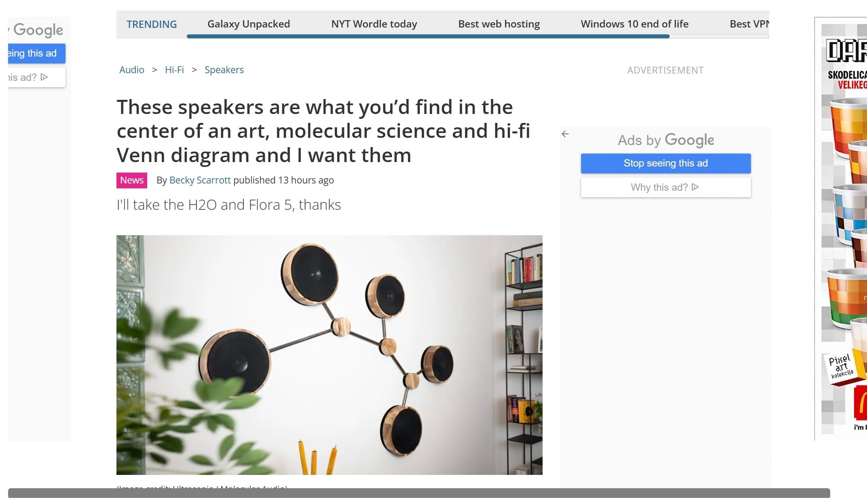Viewport: 867px width, 504px height.
Task: Click the Audio breadcrumb link
Action: tap(131, 70)
